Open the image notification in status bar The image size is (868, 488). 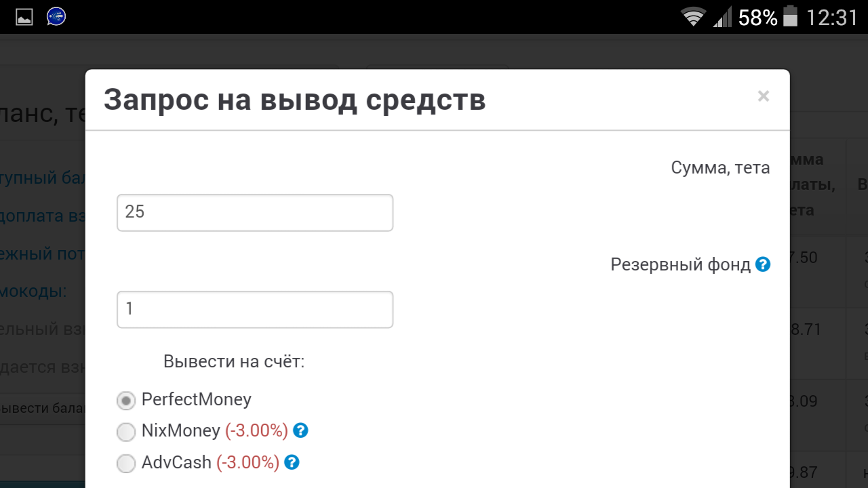point(24,17)
